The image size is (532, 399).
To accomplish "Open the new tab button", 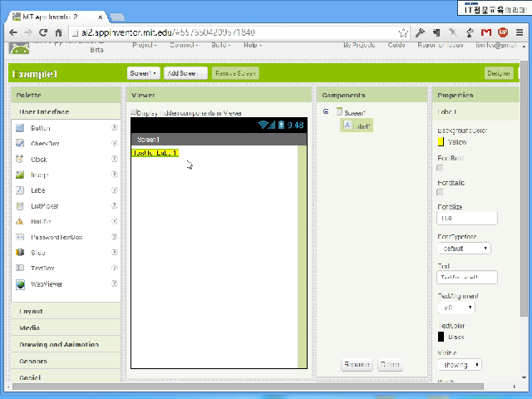I will tap(118, 17).
